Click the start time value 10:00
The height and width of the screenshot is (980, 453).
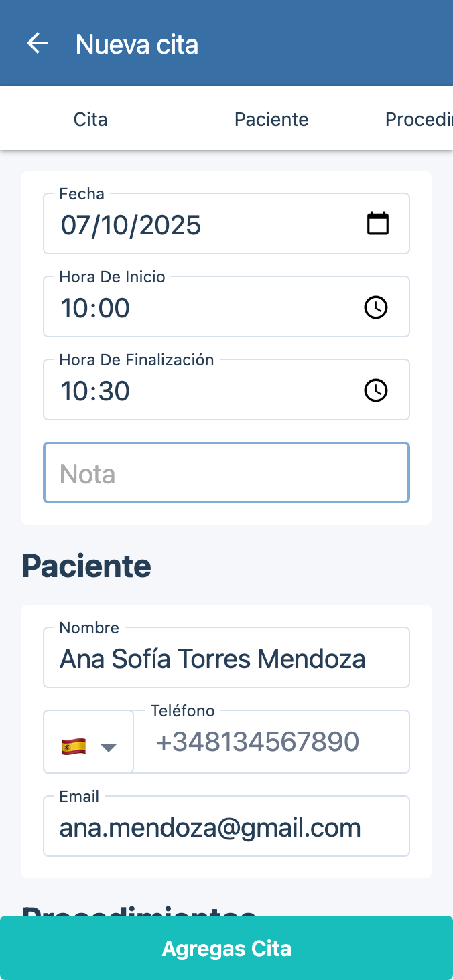tap(95, 308)
